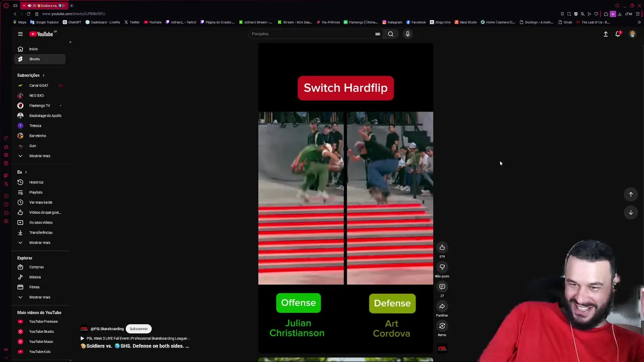Image resolution: width=644 pixels, height=362 pixels.
Task: Open Vídeos de que gostei
Action: coord(40,212)
